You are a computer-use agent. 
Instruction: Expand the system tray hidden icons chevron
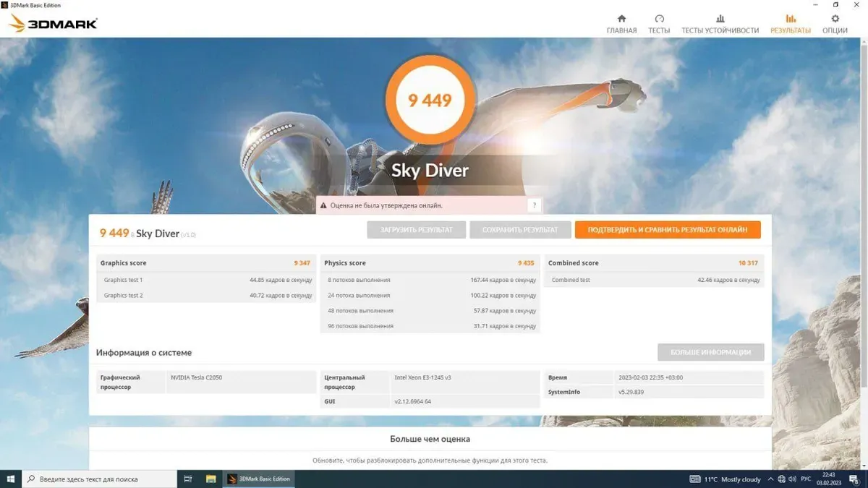(771, 479)
